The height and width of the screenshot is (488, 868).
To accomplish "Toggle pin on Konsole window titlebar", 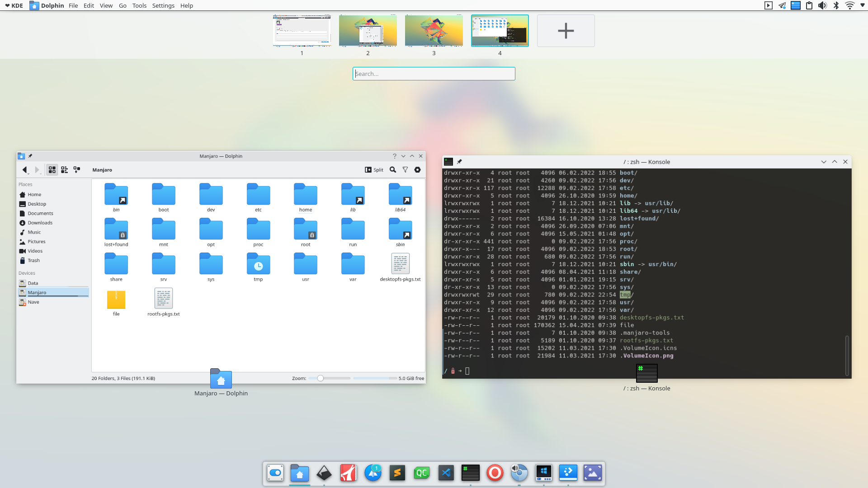I will pyautogui.click(x=459, y=162).
